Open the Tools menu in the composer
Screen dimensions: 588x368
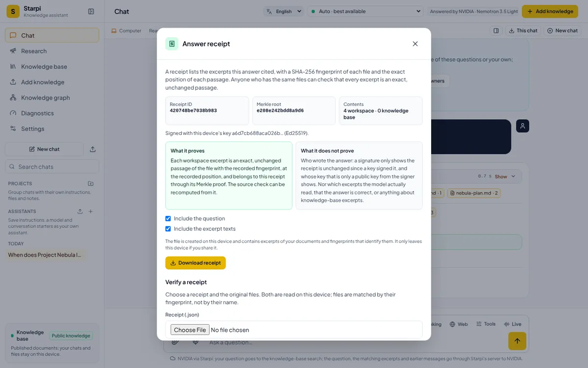[486, 324]
